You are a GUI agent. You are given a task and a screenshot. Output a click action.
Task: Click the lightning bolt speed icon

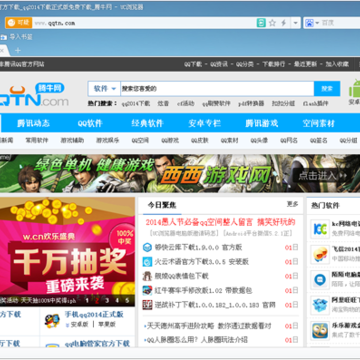click(284, 23)
